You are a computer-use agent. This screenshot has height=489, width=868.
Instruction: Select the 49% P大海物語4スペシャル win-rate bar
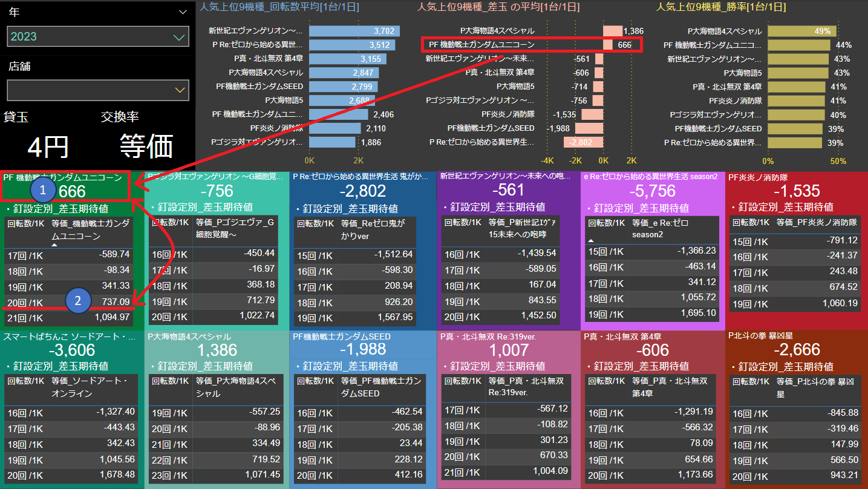tap(802, 31)
